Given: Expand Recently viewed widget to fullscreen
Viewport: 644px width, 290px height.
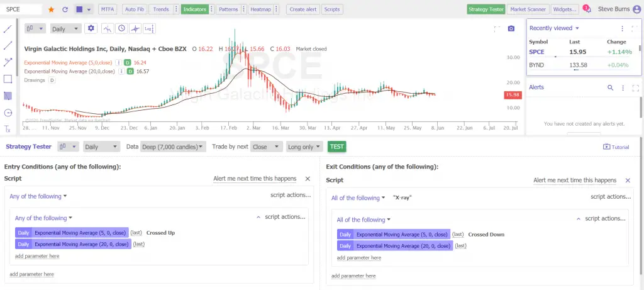Looking at the screenshot, I should point(635,28).
